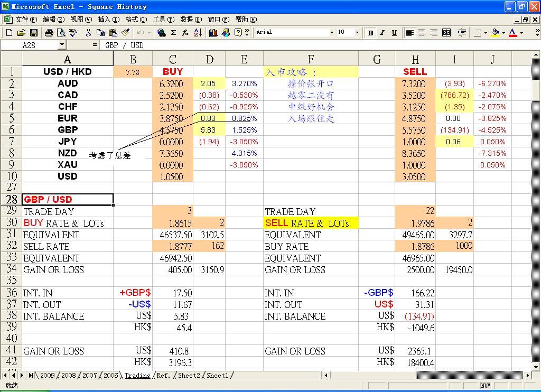The height and width of the screenshot is (392, 541).
Task: Paste from clipboard icon
Action: click(113, 32)
